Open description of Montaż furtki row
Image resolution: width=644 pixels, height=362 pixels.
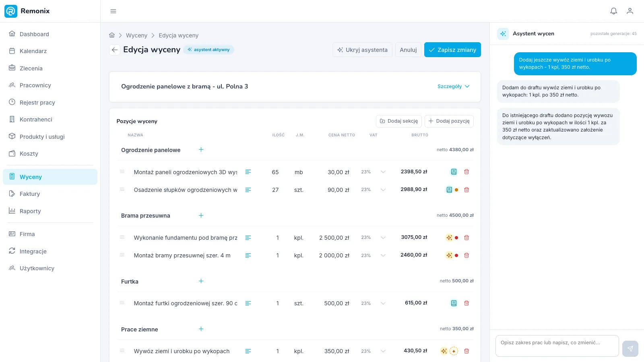(248, 303)
